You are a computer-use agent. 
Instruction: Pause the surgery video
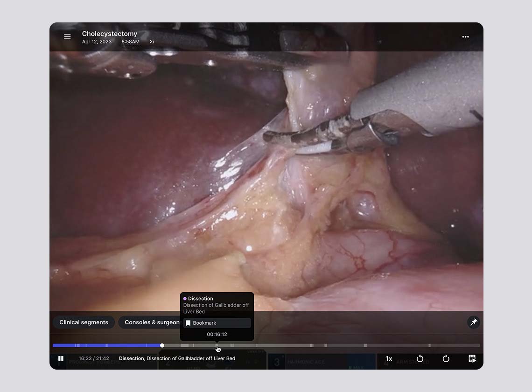point(61,358)
